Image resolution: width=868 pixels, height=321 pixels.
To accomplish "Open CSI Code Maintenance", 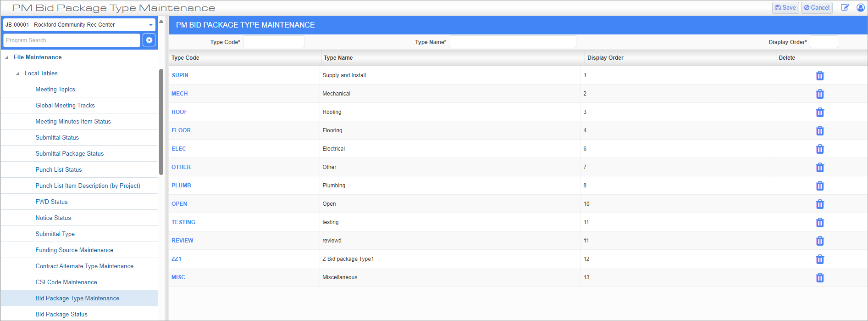I will (x=66, y=282).
